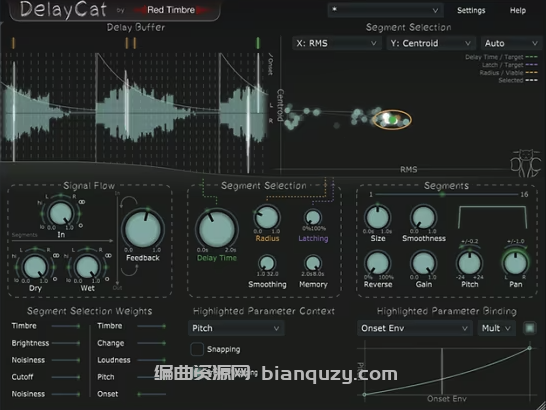The height and width of the screenshot is (410, 546).
Task: Expand the Onset Env binding dropdown
Action: pos(414,328)
